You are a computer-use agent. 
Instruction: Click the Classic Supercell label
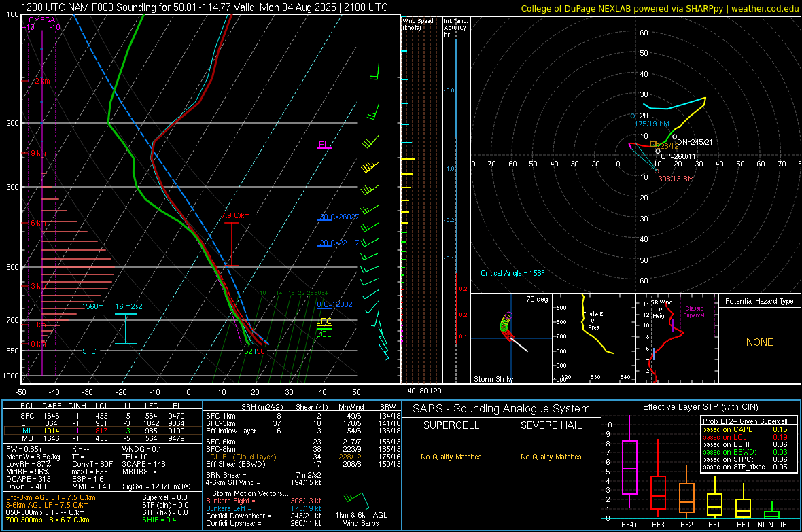click(x=695, y=312)
